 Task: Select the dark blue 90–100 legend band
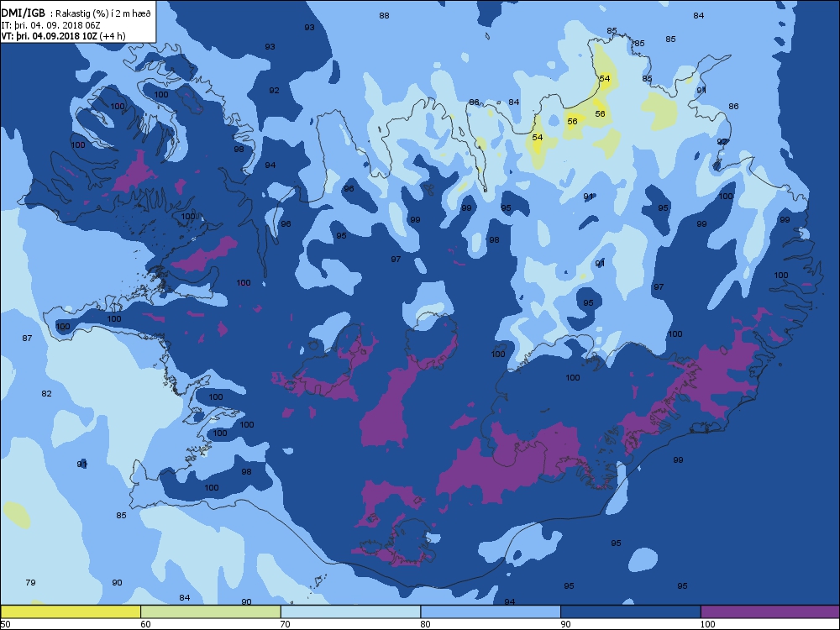click(x=631, y=612)
